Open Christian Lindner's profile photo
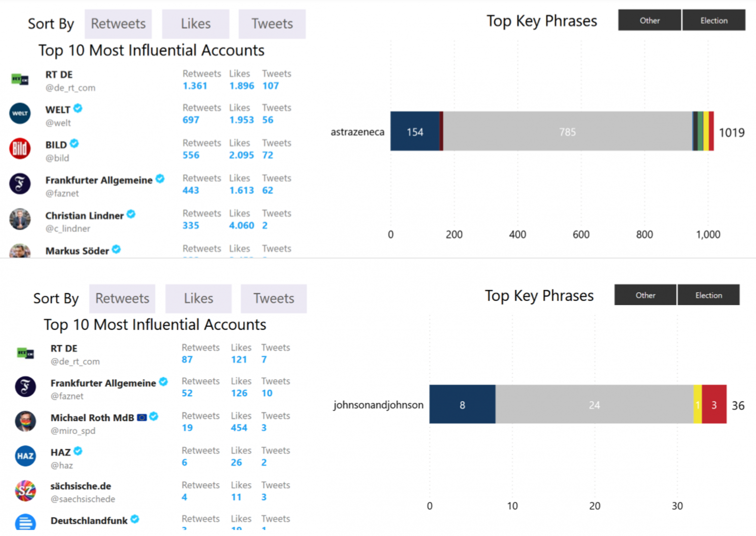 pyautogui.click(x=20, y=219)
